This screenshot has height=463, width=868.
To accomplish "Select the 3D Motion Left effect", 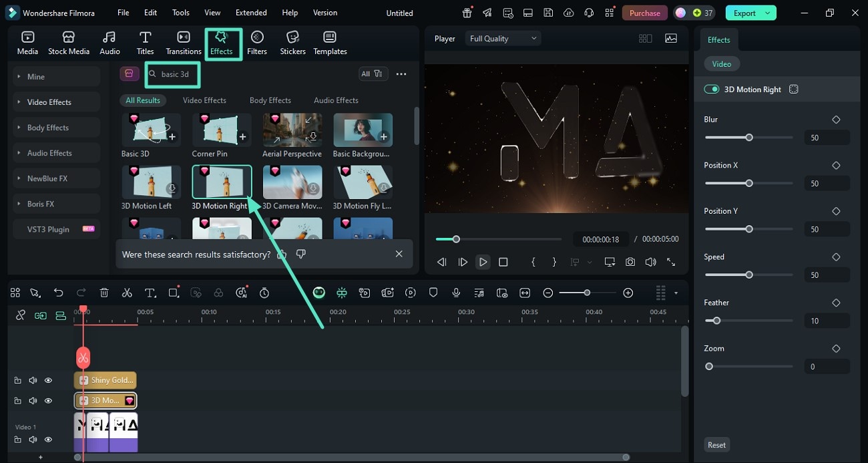I will click(151, 182).
